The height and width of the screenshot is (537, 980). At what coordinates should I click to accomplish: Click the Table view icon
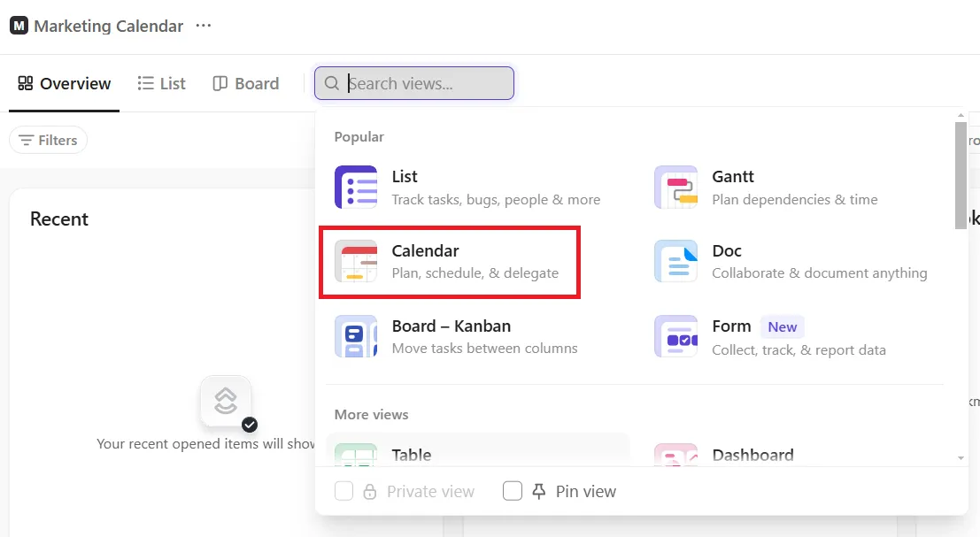click(356, 456)
